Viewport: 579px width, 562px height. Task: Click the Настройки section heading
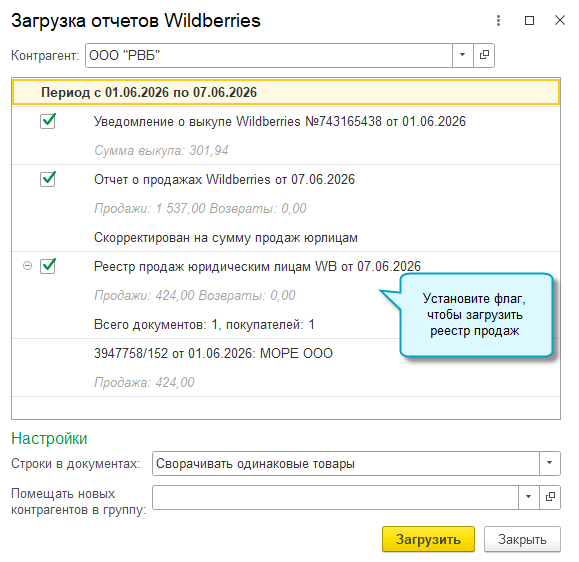tap(49, 438)
